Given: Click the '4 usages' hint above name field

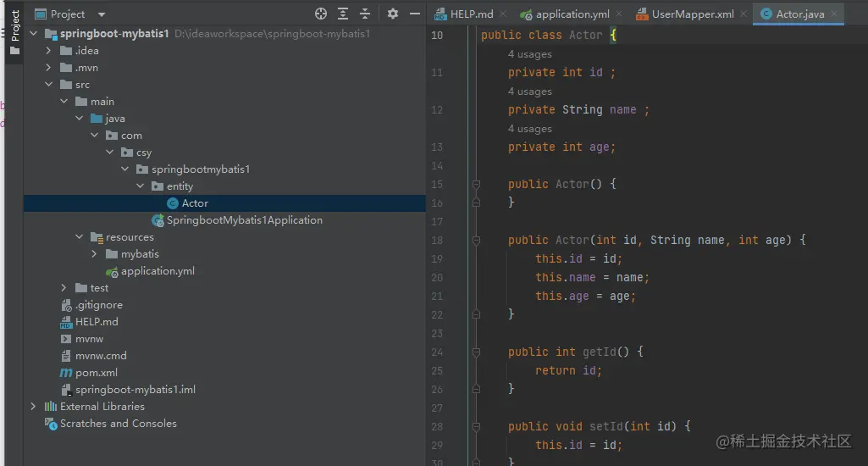Looking at the screenshot, I should click(x=530, y=92).
